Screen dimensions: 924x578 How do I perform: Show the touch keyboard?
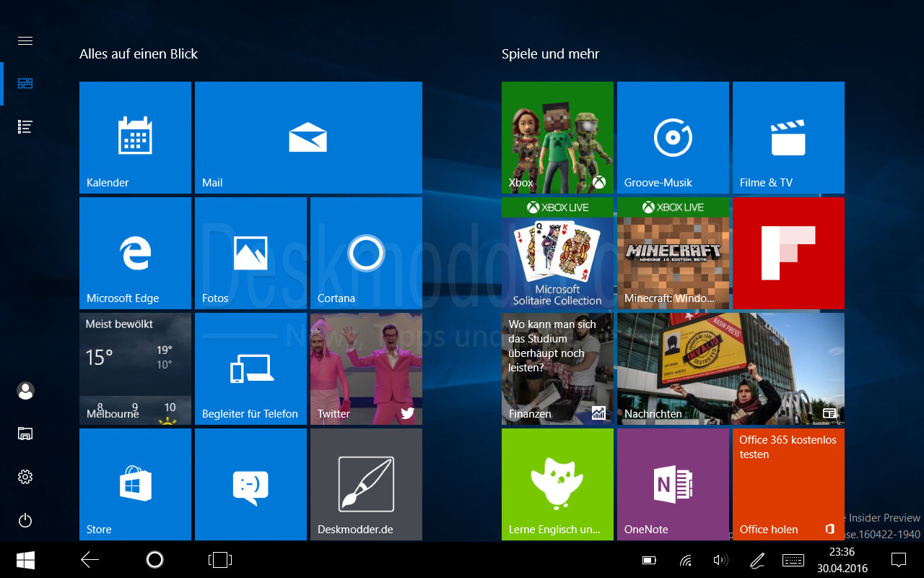[793, 560]
